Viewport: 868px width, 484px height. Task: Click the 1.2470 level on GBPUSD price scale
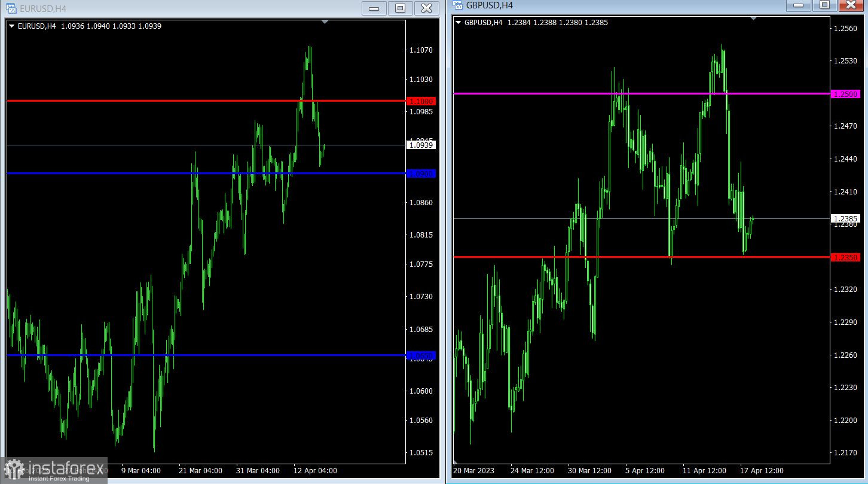(x=845, y=126)
